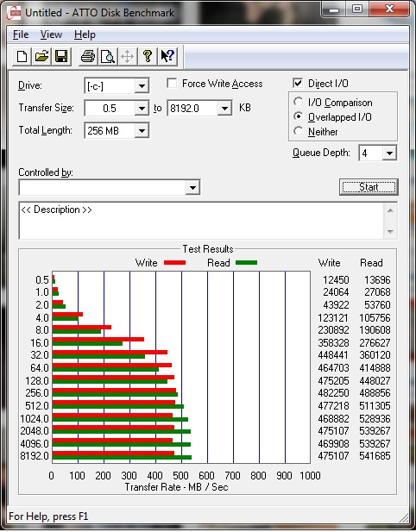Click the green Read legend swatch
Screen dimensions: 416x532
pyautogui.click(x=246, y=263)
